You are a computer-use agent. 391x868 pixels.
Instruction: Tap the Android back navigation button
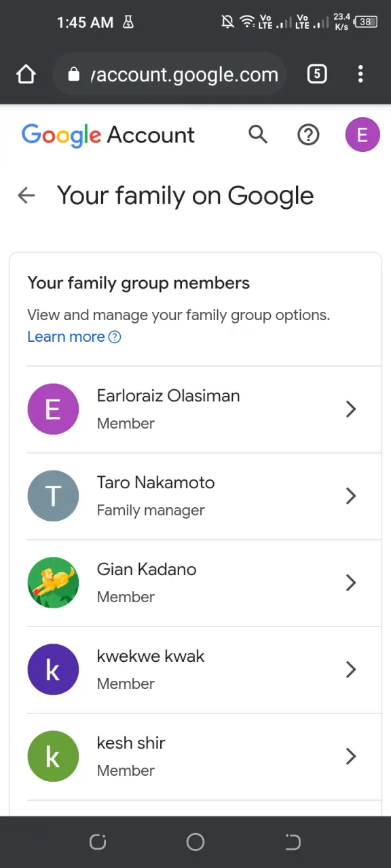click(293, 842)
